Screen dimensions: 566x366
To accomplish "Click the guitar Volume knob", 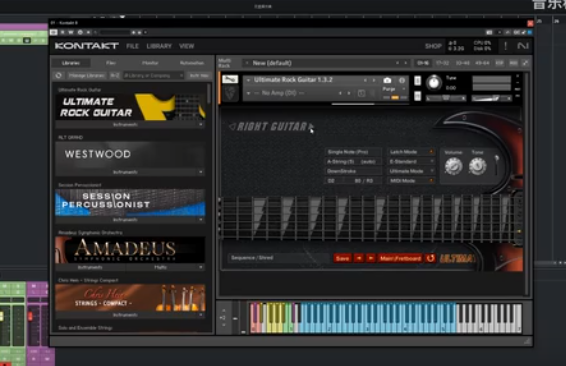I will (453, 166).
